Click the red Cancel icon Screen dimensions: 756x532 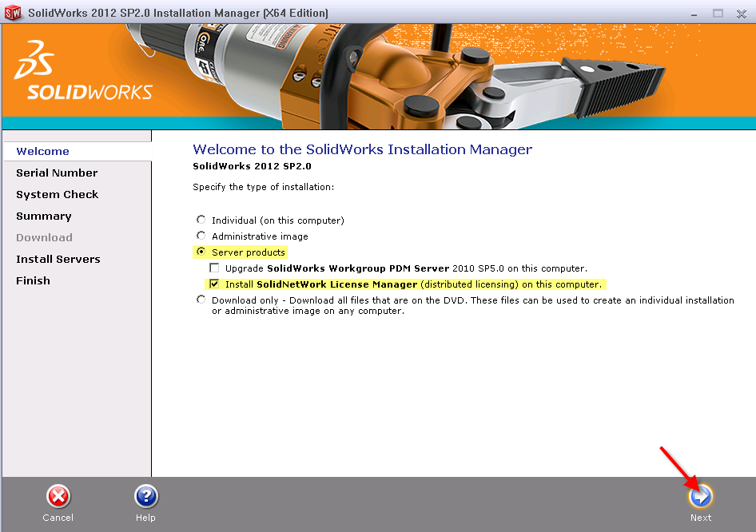coord(58,496)
